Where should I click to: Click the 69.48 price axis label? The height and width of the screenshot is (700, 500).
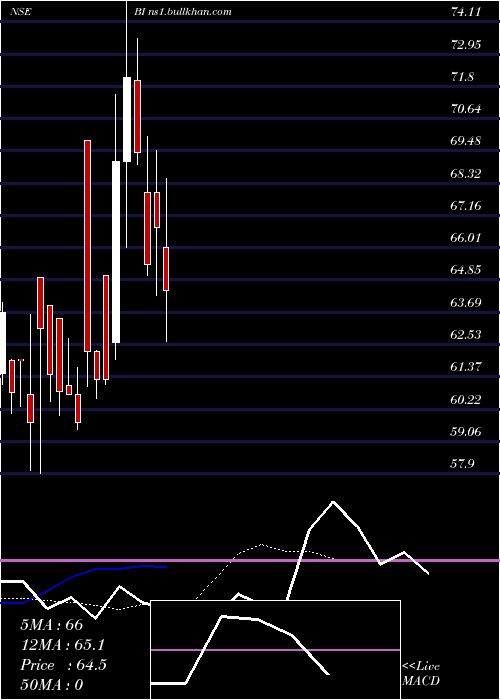pos(466,141)
